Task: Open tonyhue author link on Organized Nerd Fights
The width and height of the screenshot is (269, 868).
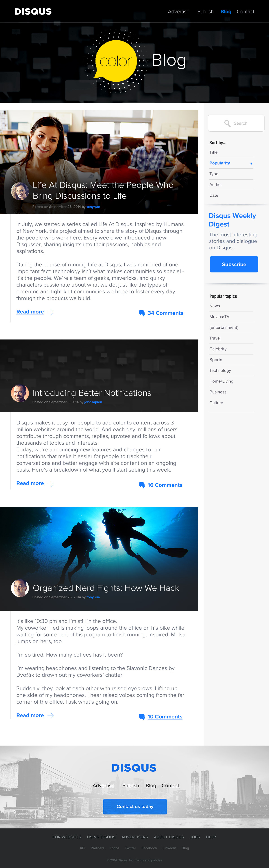Action: click(93, 597)
